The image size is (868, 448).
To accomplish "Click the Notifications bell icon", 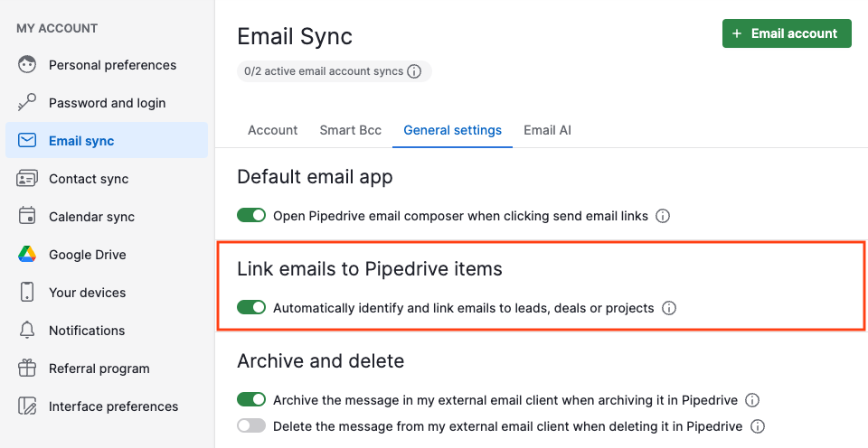I will pos(26,331).
